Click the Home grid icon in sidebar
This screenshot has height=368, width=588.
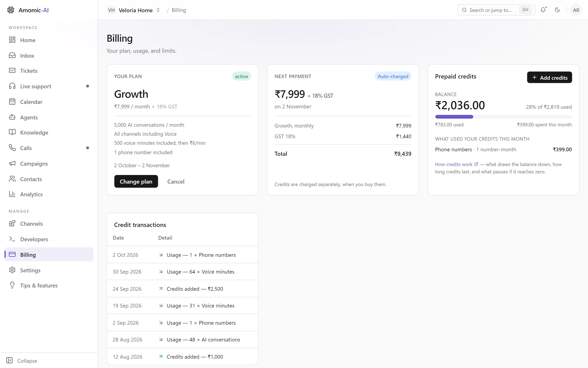(12, 40)
